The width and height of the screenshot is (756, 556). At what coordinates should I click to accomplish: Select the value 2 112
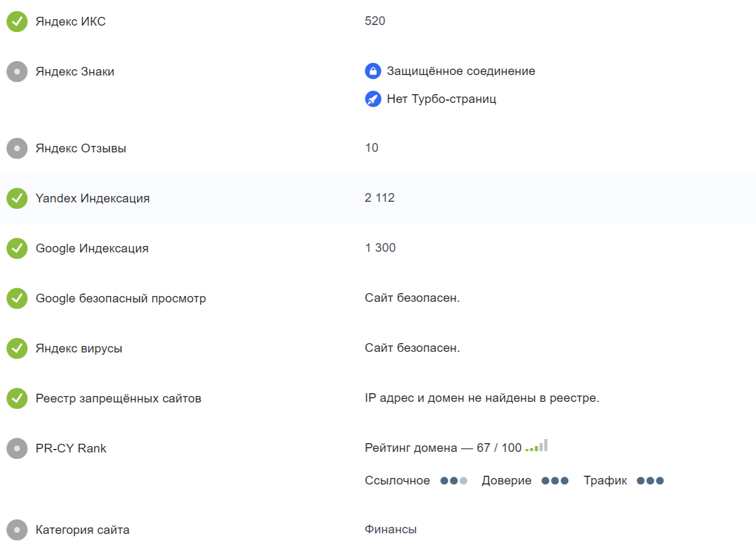(380, 198)
